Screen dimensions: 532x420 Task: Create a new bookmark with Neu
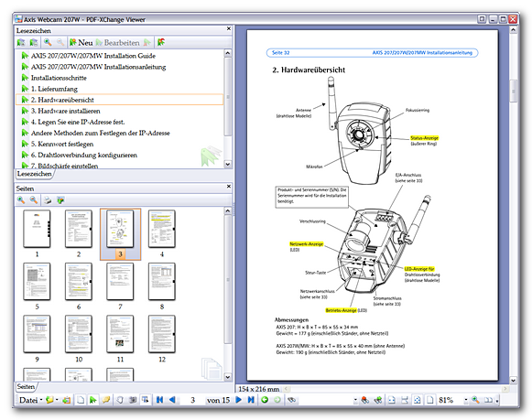click(x=81, y=43)
